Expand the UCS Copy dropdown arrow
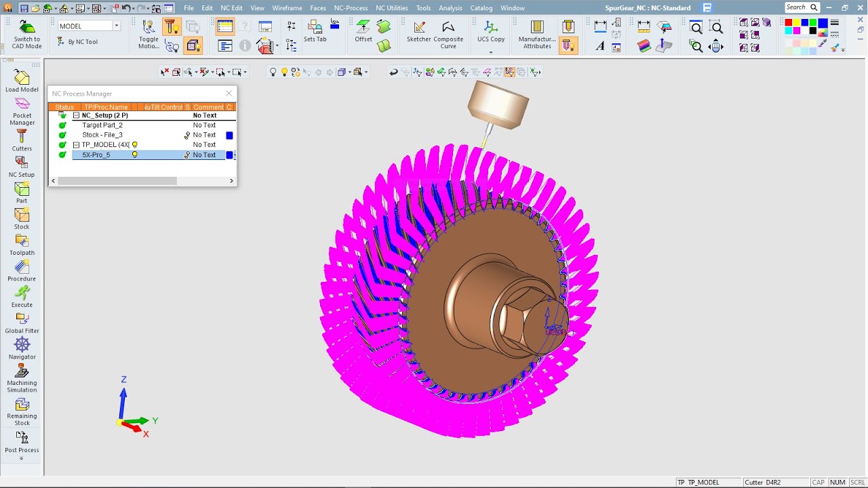The height and width of the screenshot is (488, 868). click(x=491, y=52)
